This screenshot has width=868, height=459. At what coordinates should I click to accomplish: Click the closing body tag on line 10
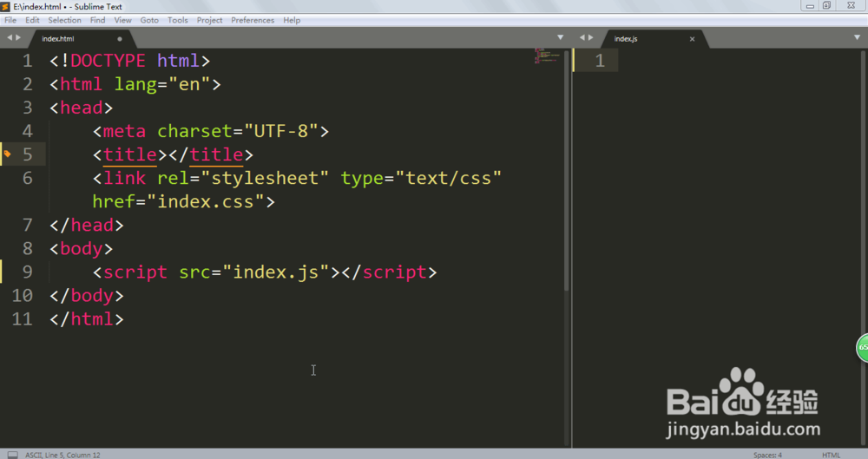(86, 296)
